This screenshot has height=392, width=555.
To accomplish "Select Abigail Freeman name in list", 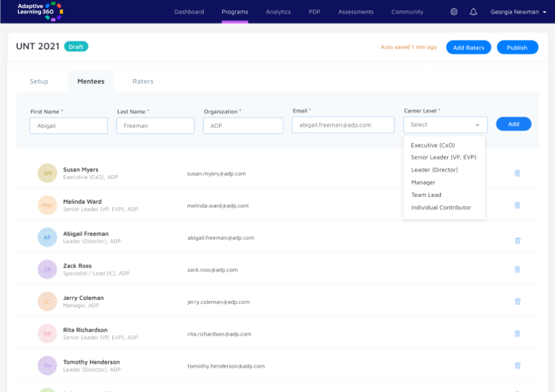I will point(86,234).
